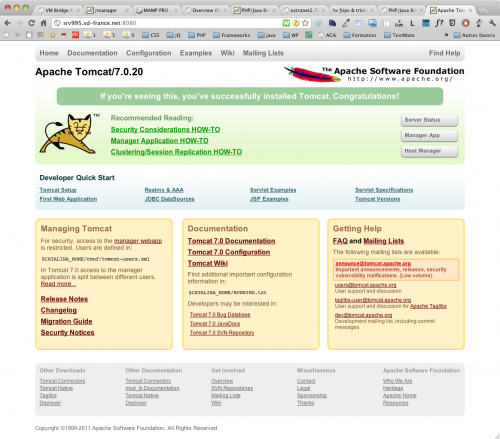This screenshot has height=439, width=500.
Task: Expand the Autres favoris bookmarks folder
Action: tap(474, 35)
